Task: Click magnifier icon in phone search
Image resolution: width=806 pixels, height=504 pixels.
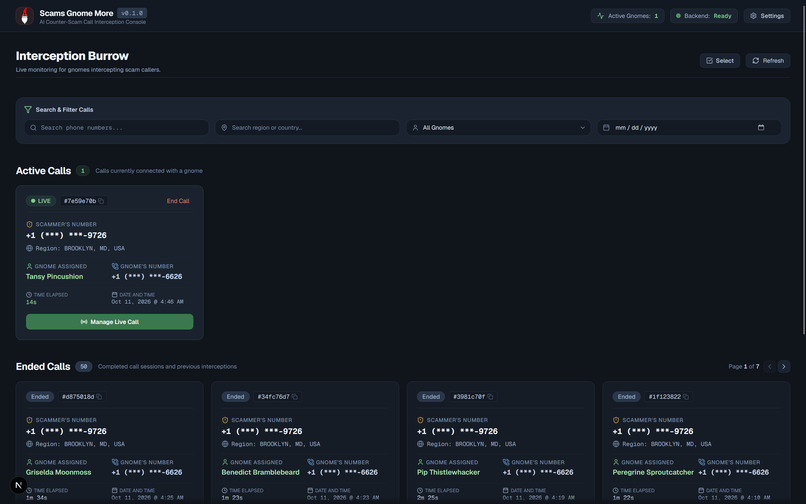Action: pos(33,128)
